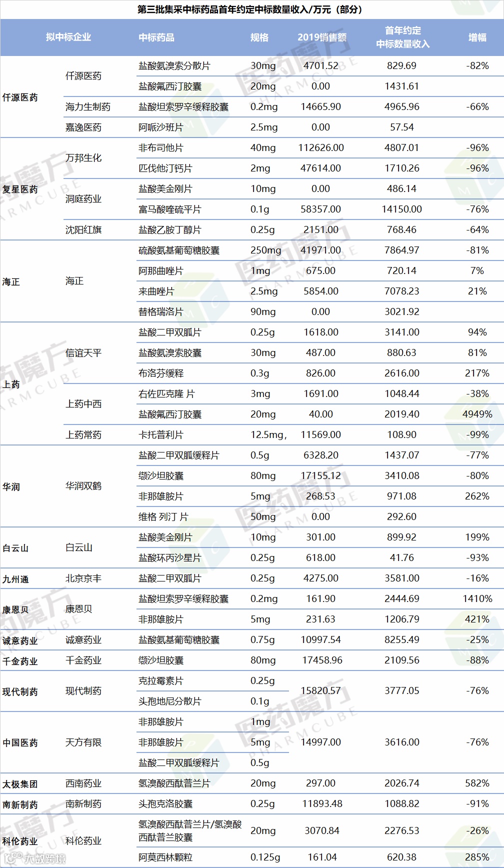Click the 头孢地尼分散片 drug name
The height and width of the screenshot is (868, 504).
(170, 701)
